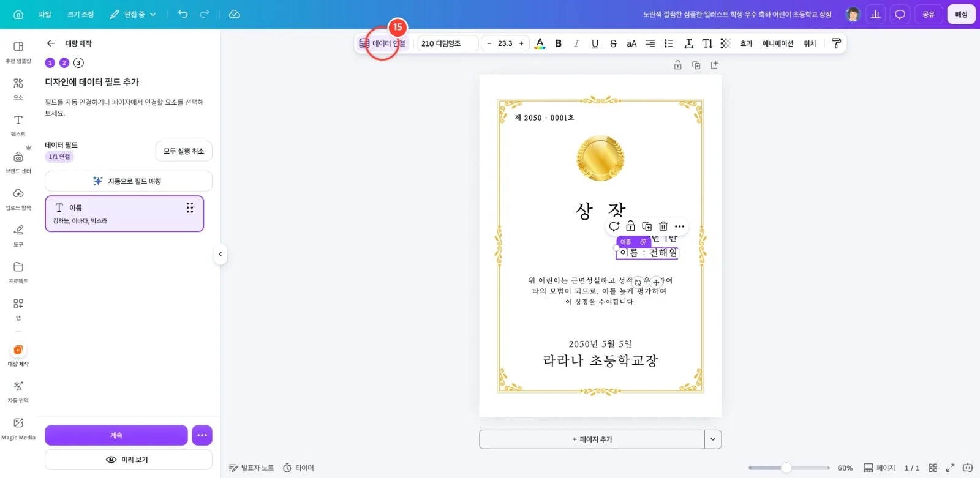Open 자동 번역 sidebar tool
980x478 pixels.
click(18, 392)
